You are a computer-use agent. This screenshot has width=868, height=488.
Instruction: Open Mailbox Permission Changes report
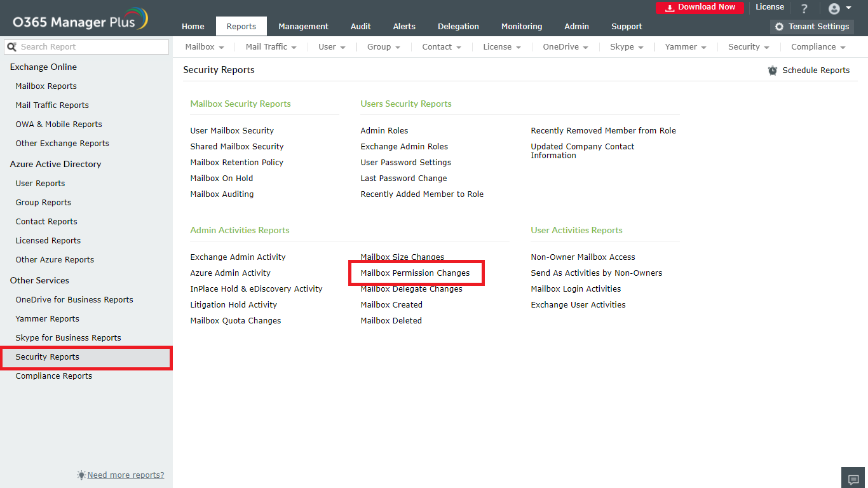[415, 273]
